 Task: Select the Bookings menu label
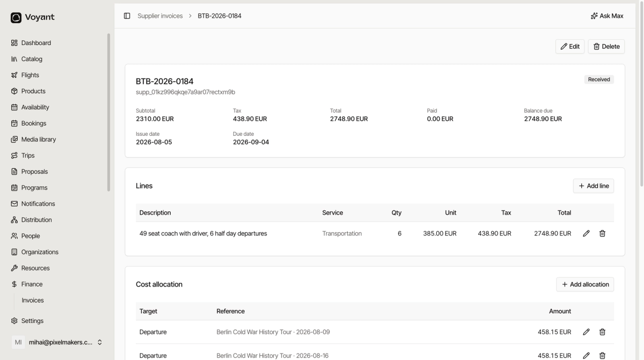pyautogui.click(x=34, y=123)
